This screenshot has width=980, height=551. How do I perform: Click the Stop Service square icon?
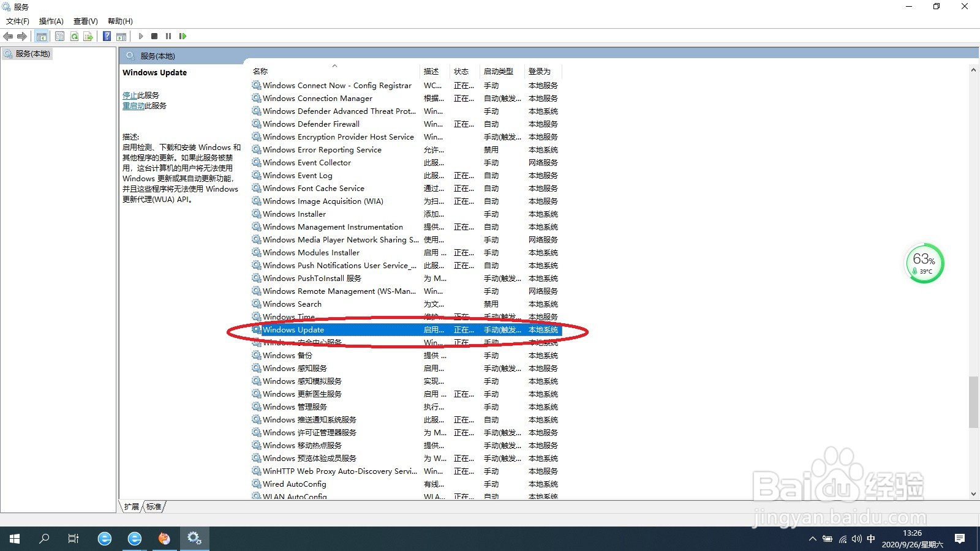(154, 36)
